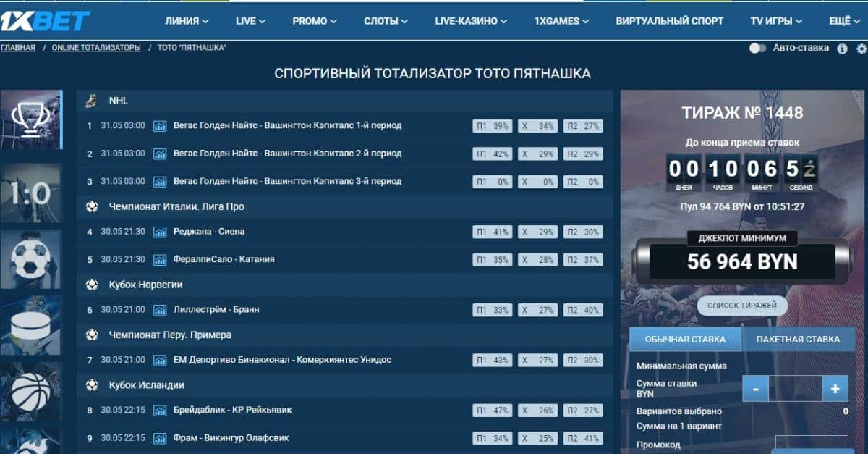Open statistics icon for Реджана - Сиена match
The width and height of the screenshot is (868, 454).
click(160, 232)
